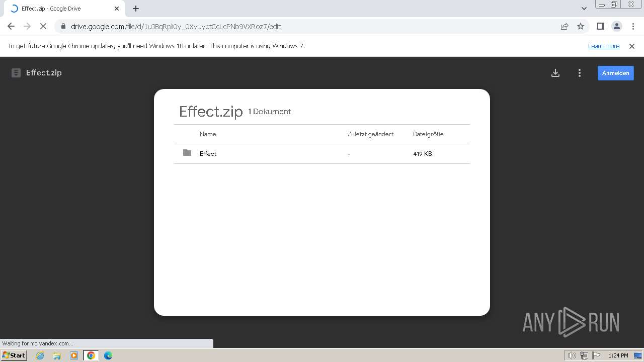The width and height of the screenshot is (644, 362).
Task: View site info via the padlock icon
Action: pos(63,27)
